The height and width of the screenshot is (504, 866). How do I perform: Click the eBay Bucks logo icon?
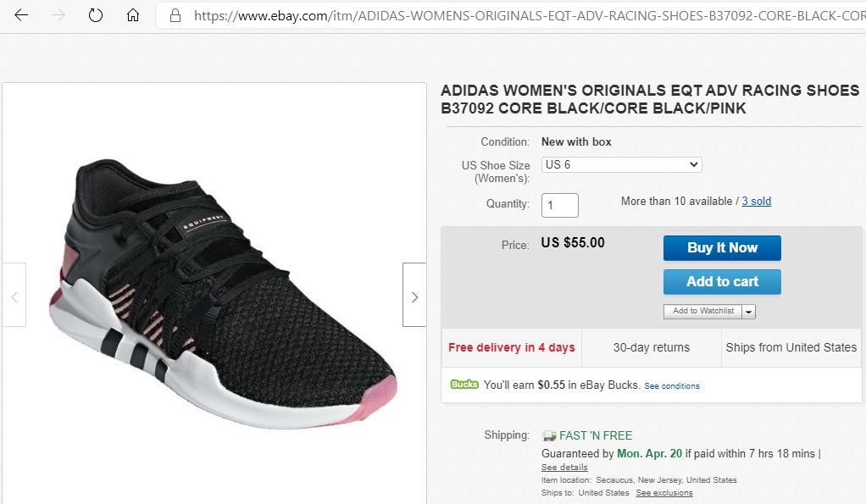point(464,385)
